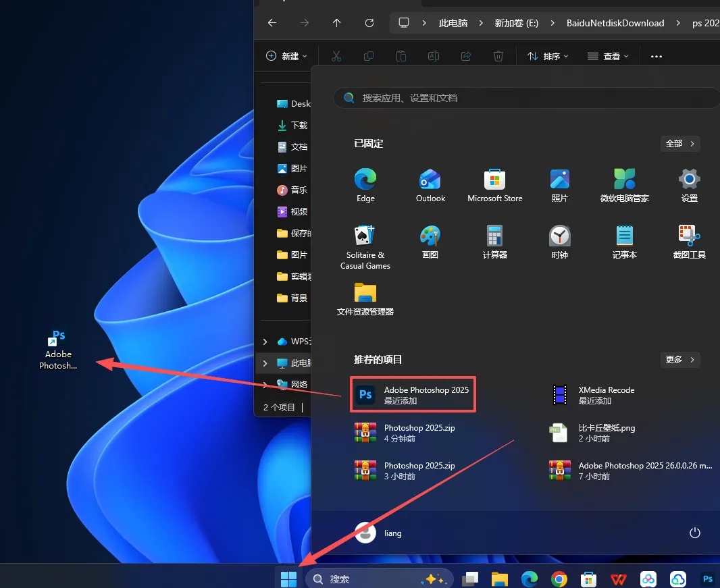Open the 记事本 pinned app
The height and width of the screenshot is (588, 720).
tap(625, 242)
